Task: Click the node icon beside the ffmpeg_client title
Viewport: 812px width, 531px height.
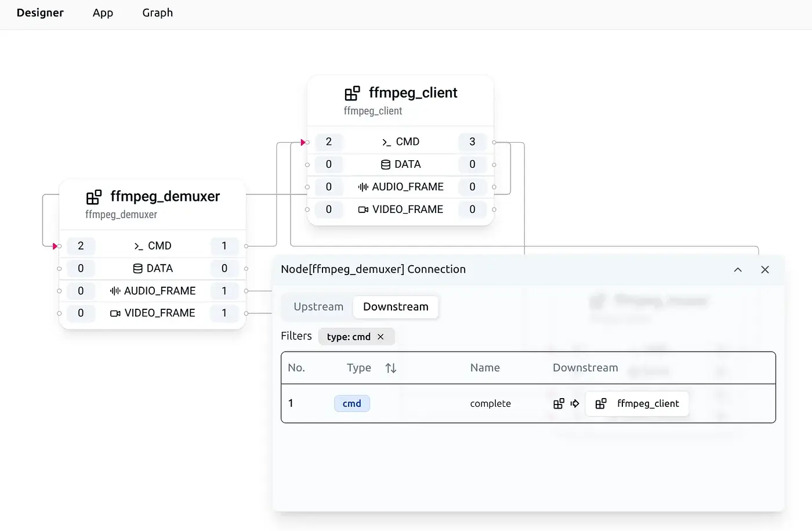Action: [351, 92]
